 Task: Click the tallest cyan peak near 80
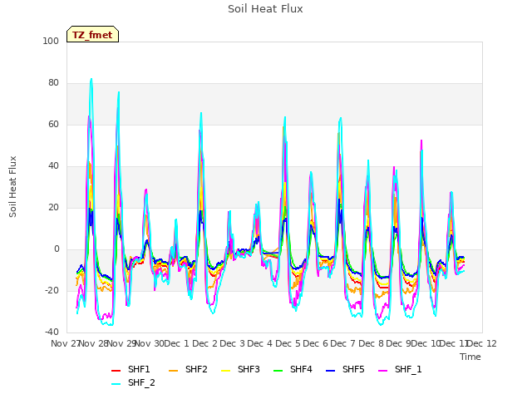point(91,80)
